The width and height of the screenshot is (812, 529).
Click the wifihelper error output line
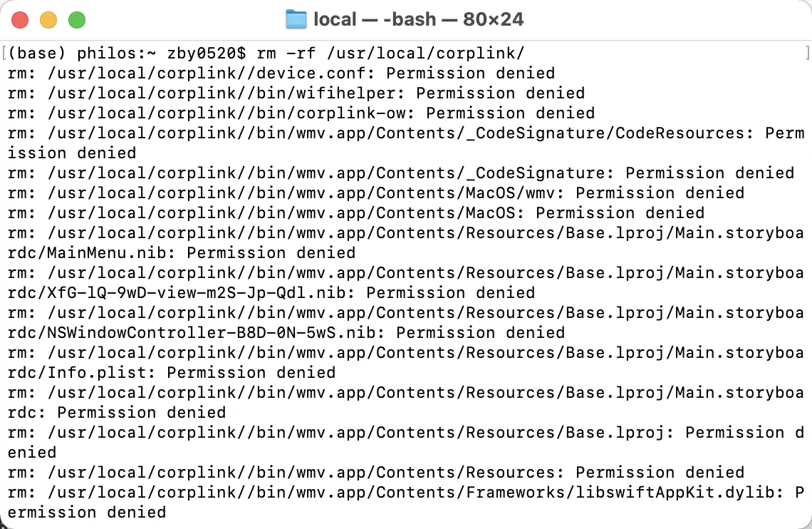click(x=296, y=93)
